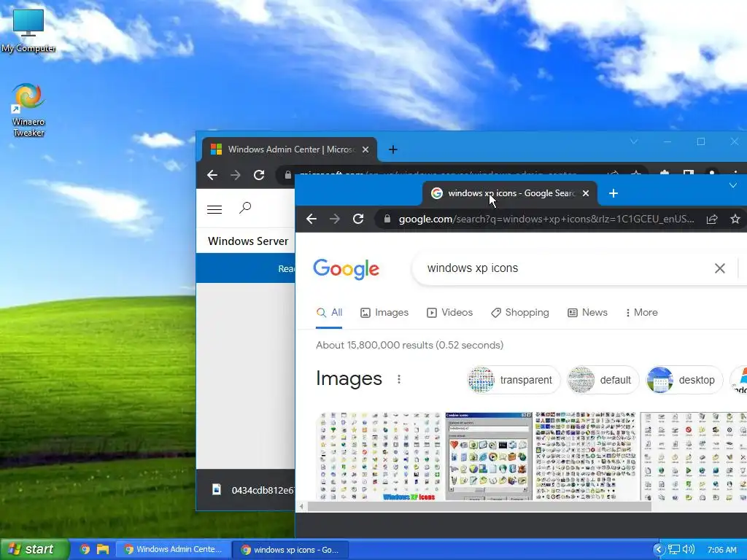Open new tab in Google window

[613, 193]
